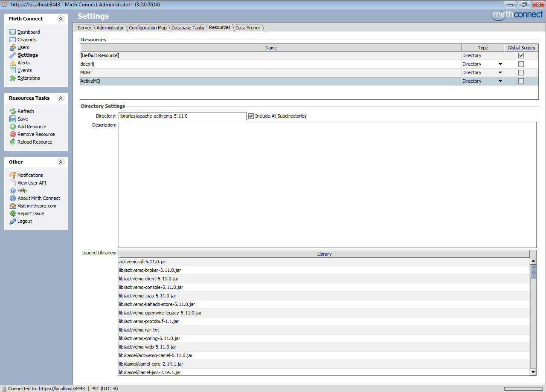Switch to the Server tab

click(84, 28)
